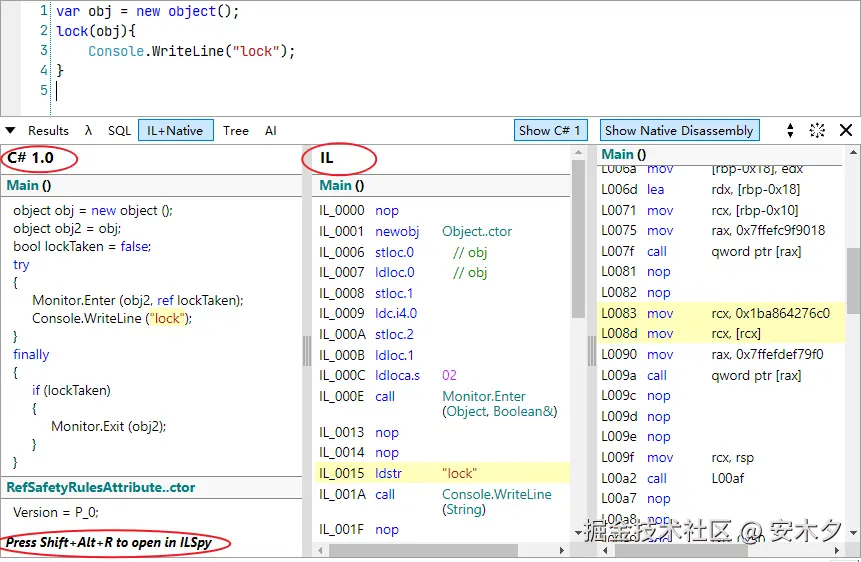861x562 pixels.
Task: Click native pane scroll-up arrow
Action: tap(853, 152)
